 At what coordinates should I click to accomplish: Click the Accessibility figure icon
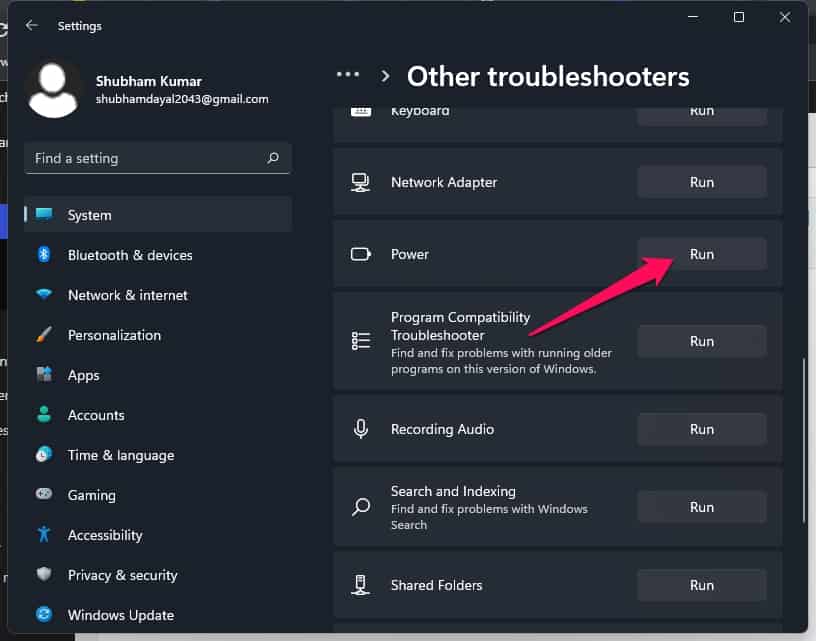[x=44, y=534]
